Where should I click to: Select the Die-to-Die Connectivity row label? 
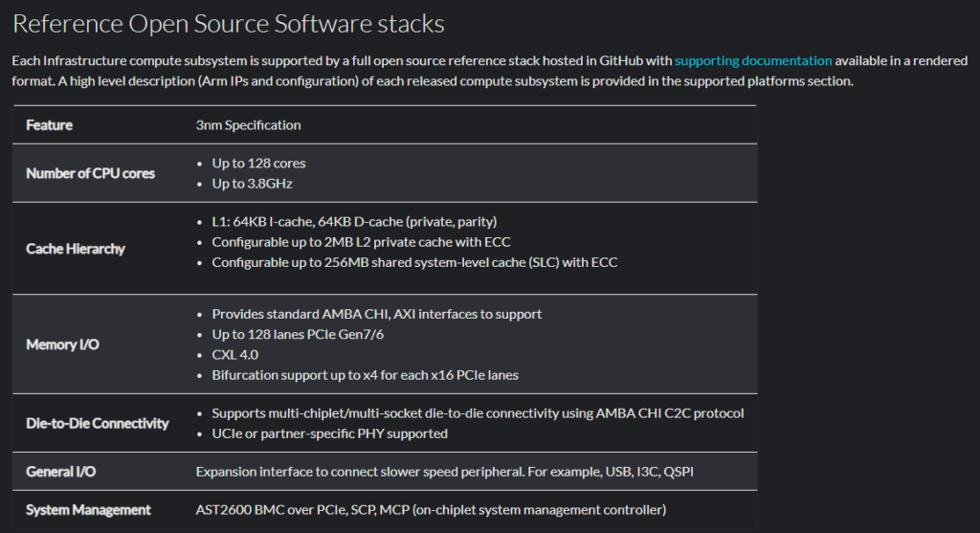(97, 423)
